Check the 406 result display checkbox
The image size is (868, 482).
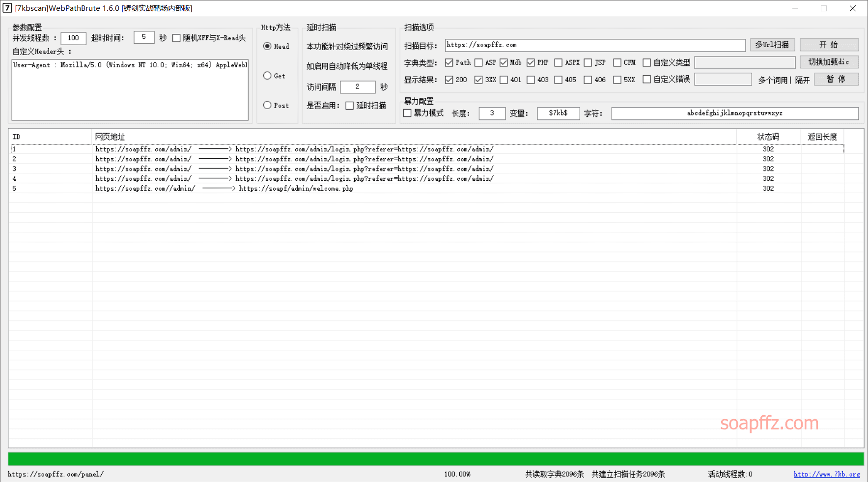click(x=588, y=80)
